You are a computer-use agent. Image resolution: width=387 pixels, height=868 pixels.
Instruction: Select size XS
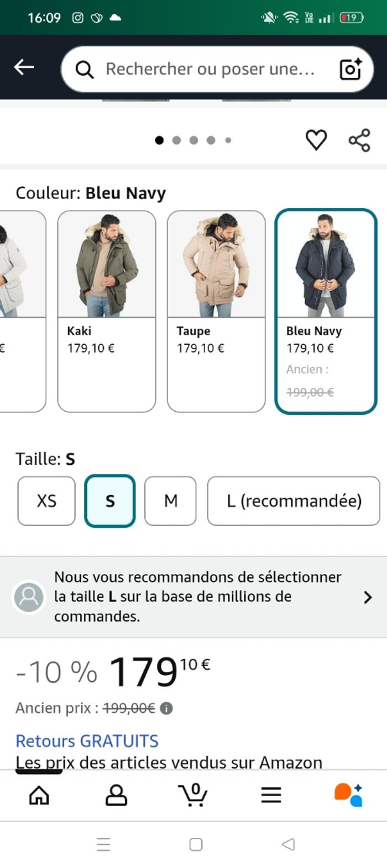pos(46,501)
